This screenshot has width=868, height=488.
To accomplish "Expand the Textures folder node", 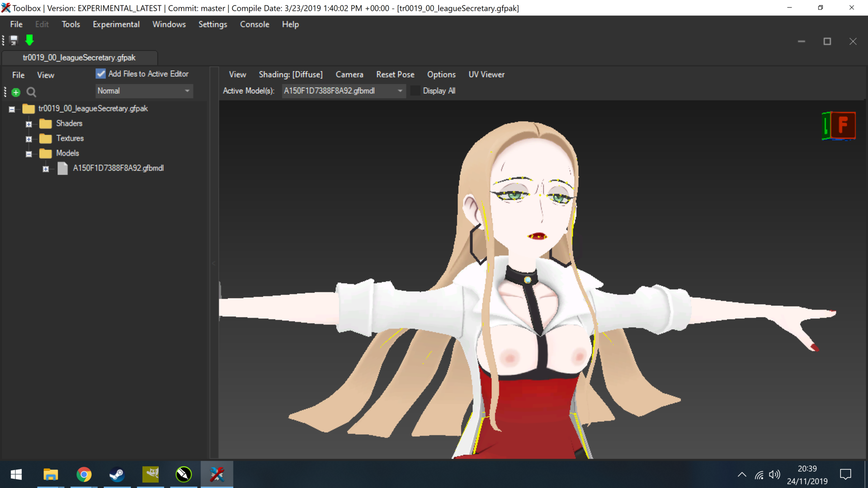I will coord(28,139).
